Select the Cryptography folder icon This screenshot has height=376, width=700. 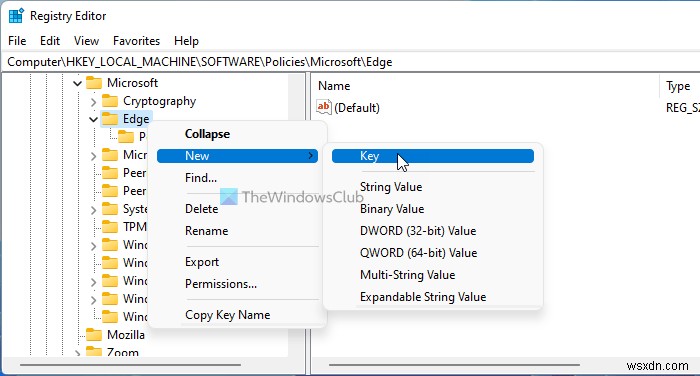[x=110, y=101]
